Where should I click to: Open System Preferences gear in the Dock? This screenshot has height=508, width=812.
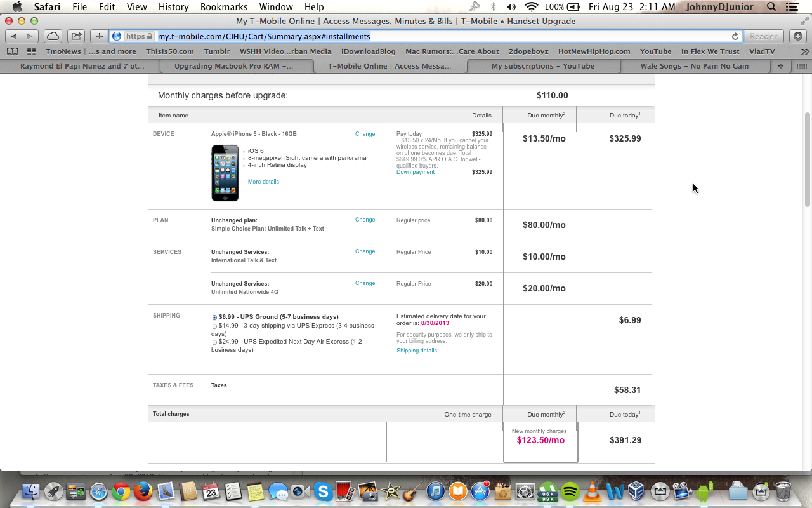tap(525, 491)
